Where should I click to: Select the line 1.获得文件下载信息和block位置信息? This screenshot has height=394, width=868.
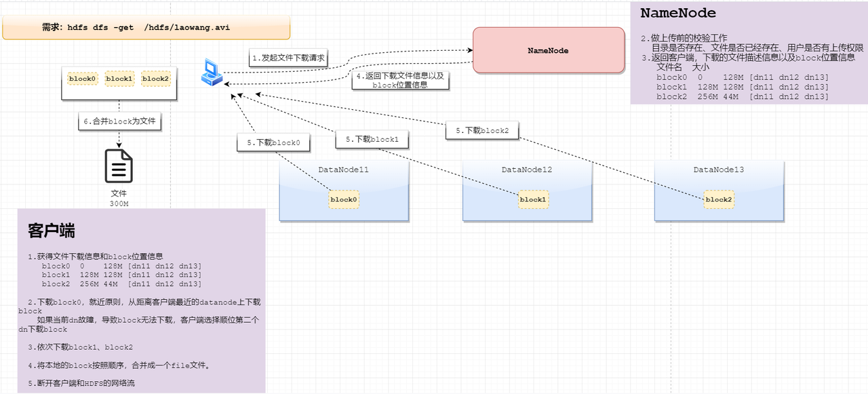(96, 256)
